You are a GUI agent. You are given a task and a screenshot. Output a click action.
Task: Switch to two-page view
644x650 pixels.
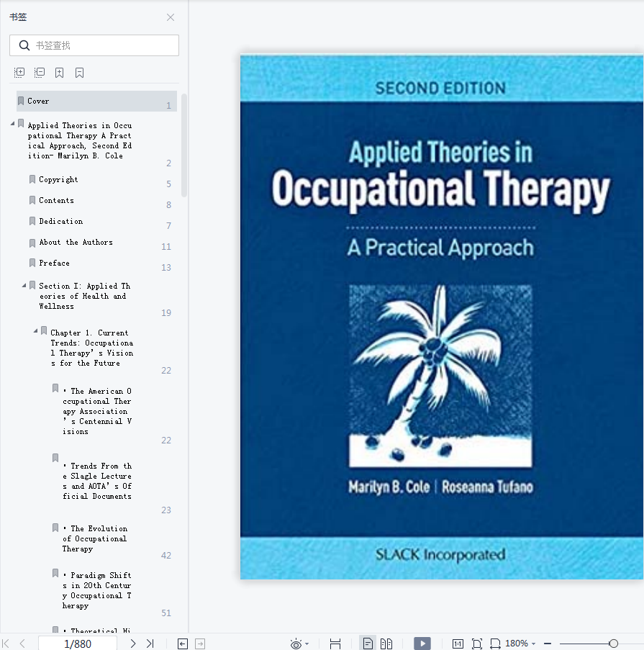(386, 644)
